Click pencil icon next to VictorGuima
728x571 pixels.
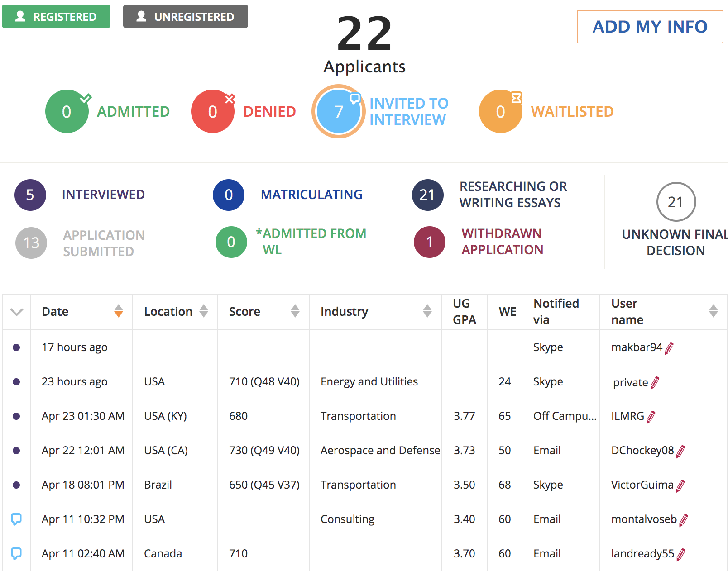[x=680, y=485]
